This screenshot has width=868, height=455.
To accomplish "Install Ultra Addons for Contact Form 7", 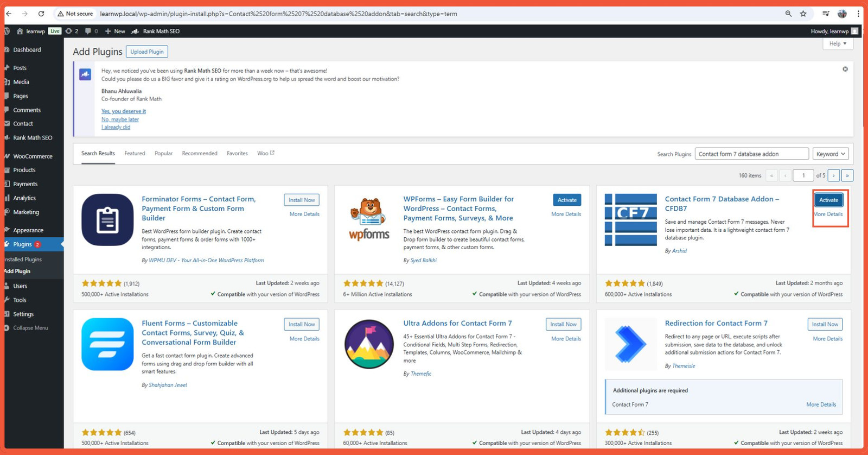I will click(563, 324).
